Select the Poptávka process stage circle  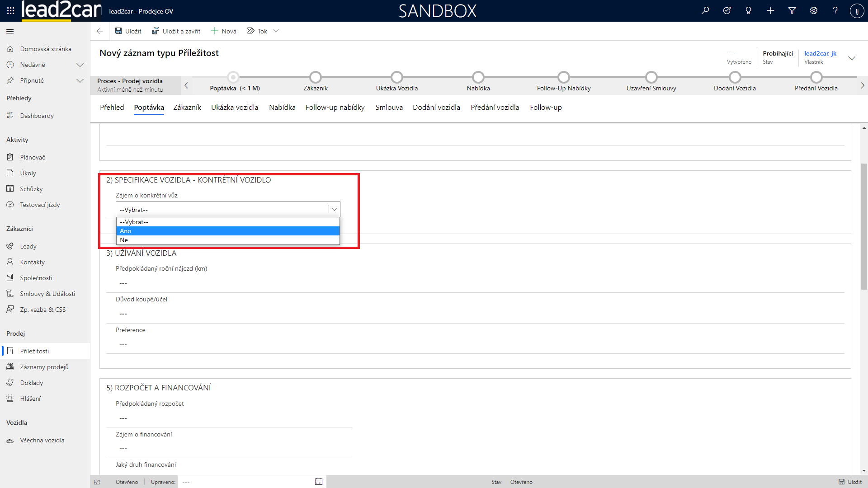tap(233, 77)
